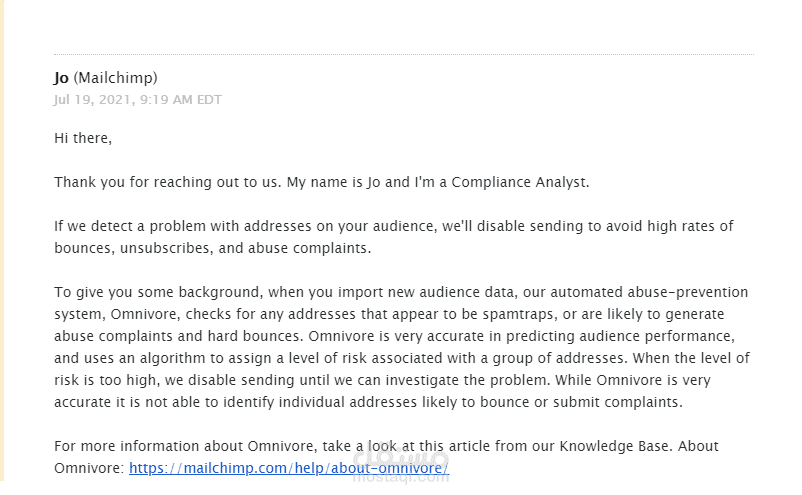Screen dimensions: 802x495
Task: Click the Jul 19, 2021 timestamp
Action: (x=138, y=100)
